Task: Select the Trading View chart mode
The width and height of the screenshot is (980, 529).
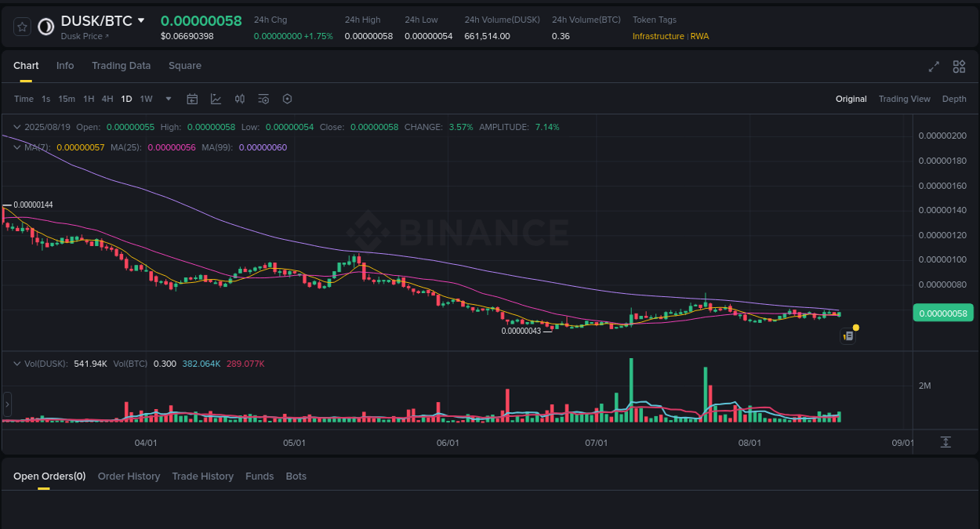Action: [x=904, y=99]
